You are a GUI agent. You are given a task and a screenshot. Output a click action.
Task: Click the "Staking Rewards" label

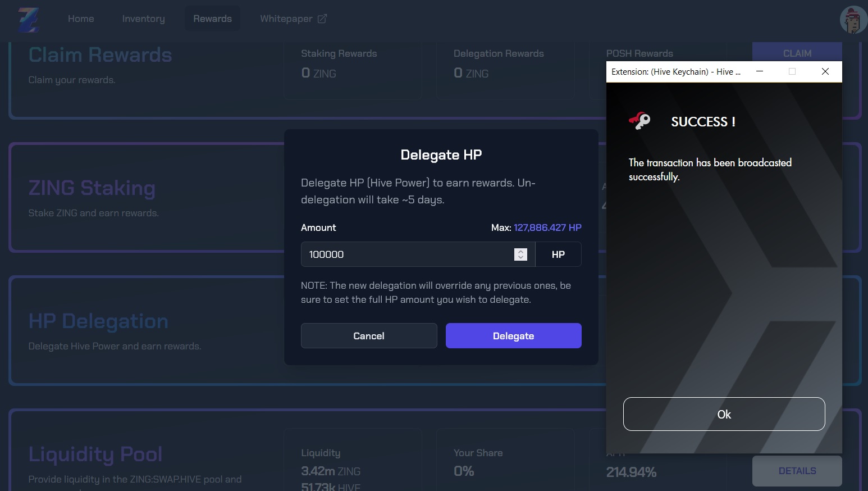[339, 53]
